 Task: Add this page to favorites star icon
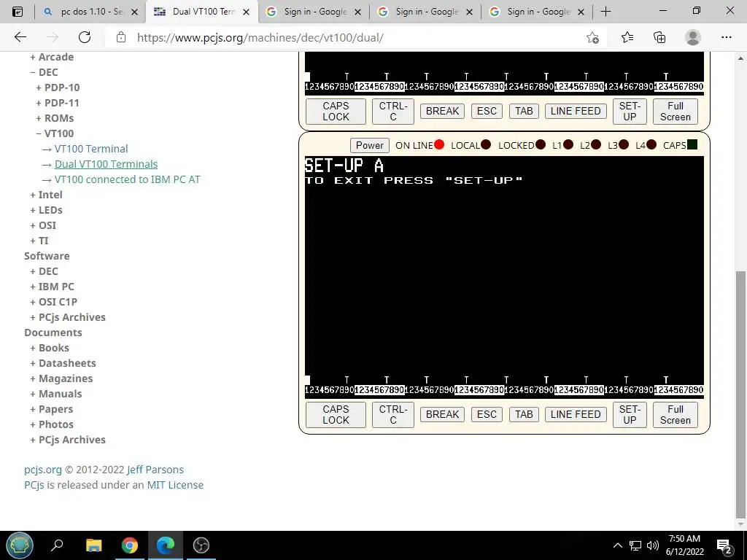pyautogui.click(x=592, y=38)
